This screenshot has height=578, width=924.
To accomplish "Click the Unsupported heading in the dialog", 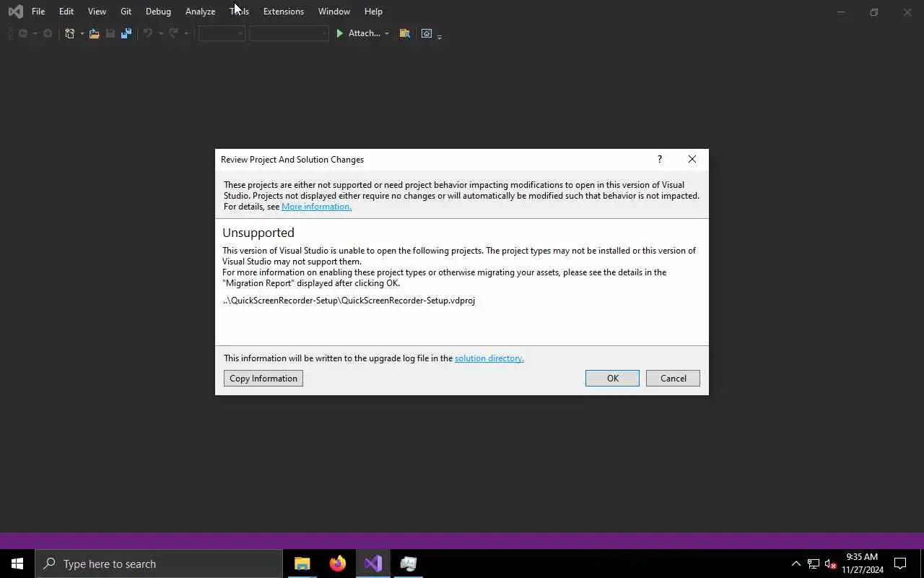I will click(x=258, y=233).
